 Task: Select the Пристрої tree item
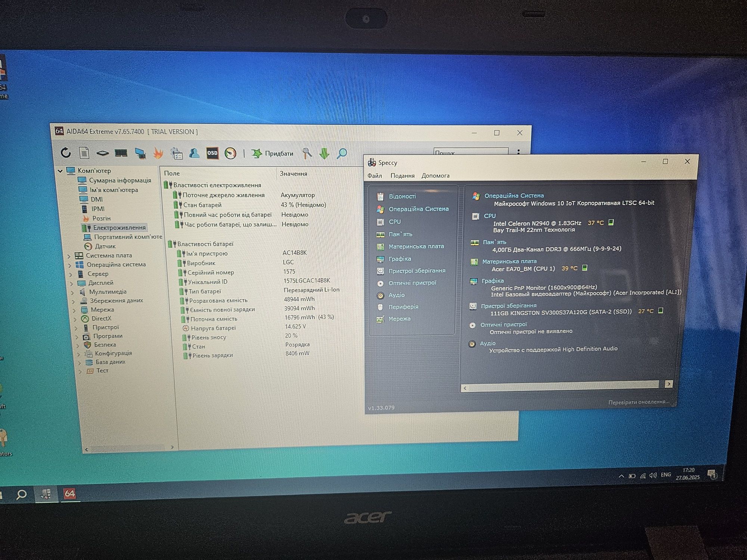tap(105, 327)
